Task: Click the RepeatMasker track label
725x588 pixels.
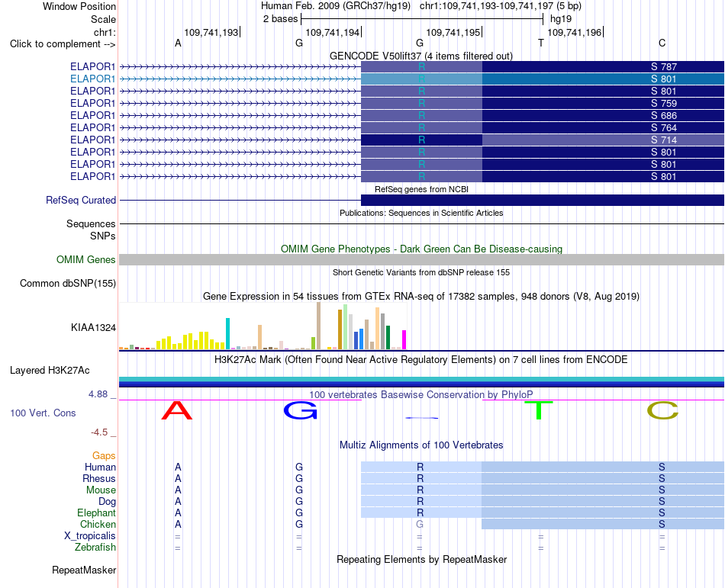Action: [84, 570]
